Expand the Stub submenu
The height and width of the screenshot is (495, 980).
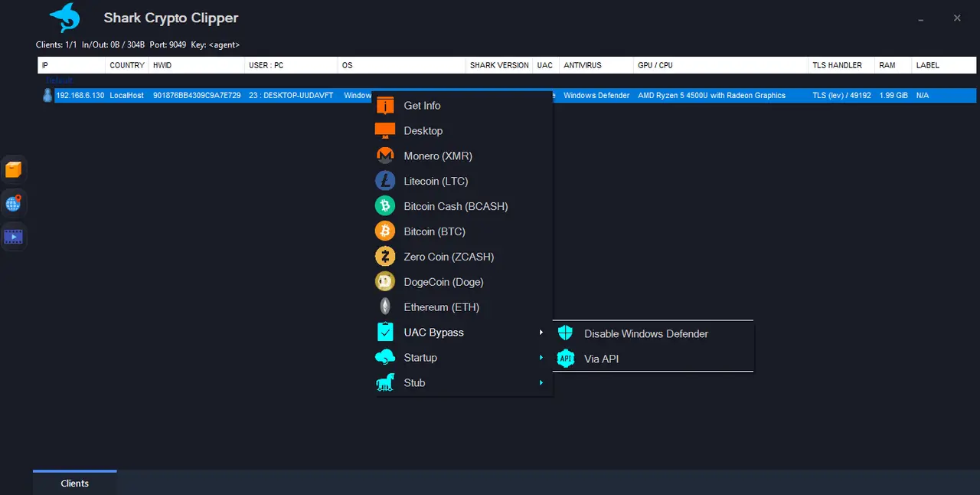pos(414,382)
